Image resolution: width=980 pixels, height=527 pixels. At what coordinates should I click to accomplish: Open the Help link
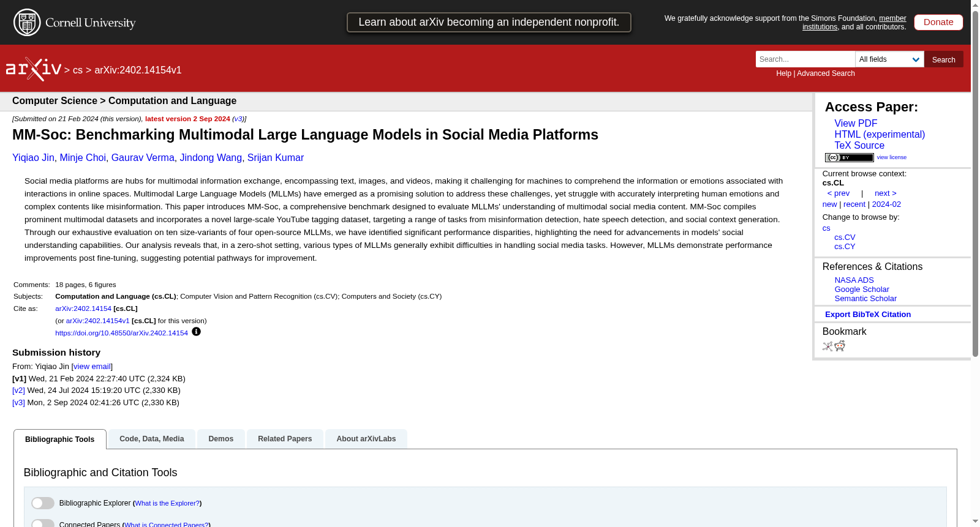[x=783, y=73]
